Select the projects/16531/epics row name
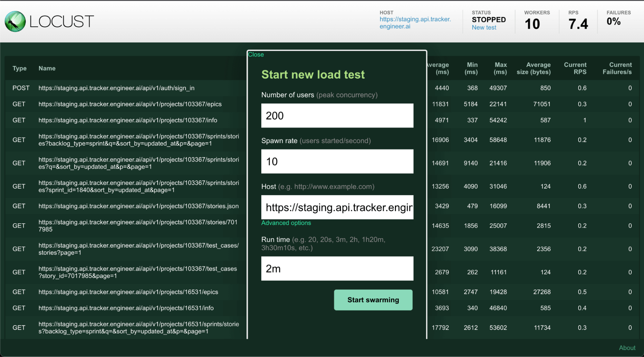This screenshot has height=357, width=644. (128, 292)
